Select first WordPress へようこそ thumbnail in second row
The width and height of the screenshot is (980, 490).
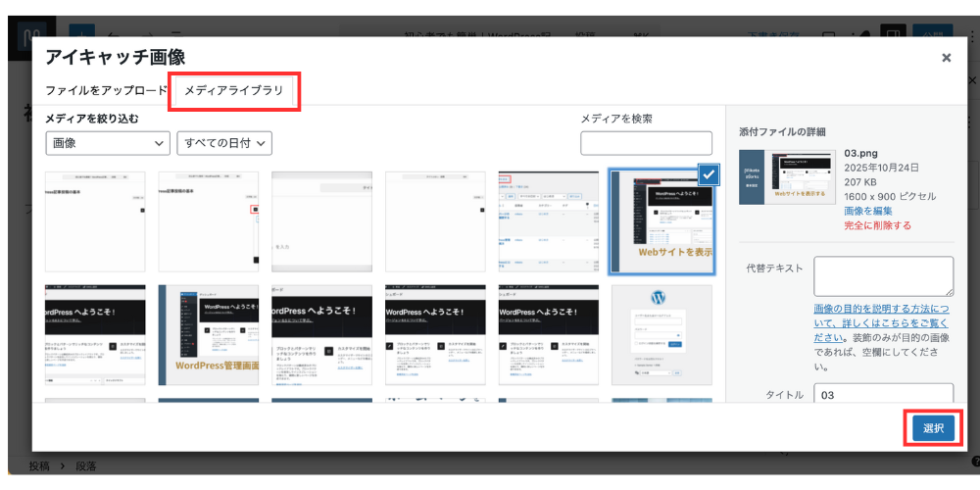click(x=95, y=335)
